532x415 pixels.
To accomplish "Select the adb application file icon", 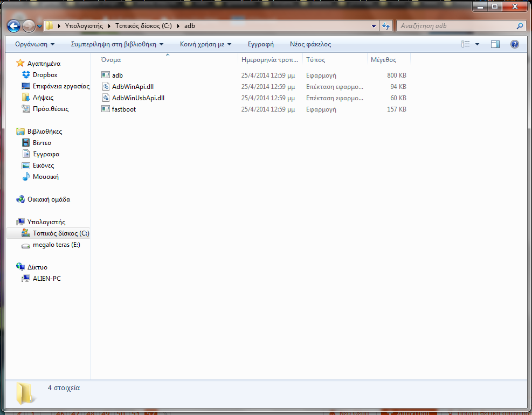I will point(106,75).
